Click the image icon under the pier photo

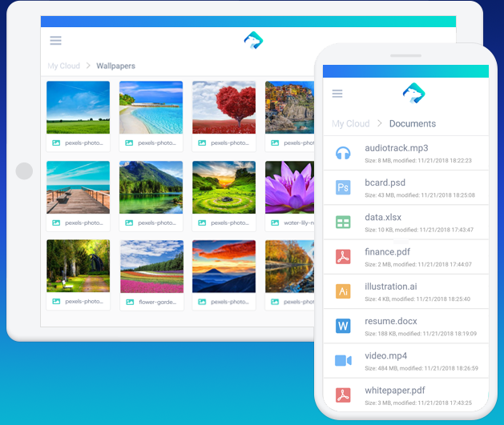click(x=56, y=223)
